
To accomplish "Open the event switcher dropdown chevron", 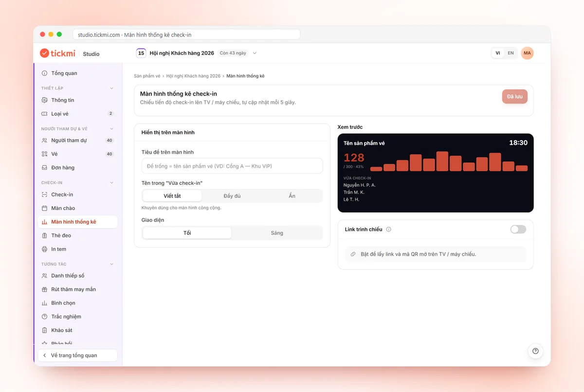I will (x=255, y=53).
